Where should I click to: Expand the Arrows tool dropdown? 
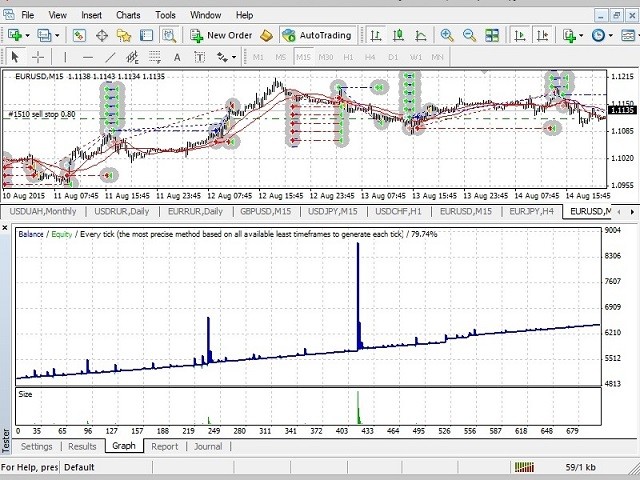coord(234,57)
